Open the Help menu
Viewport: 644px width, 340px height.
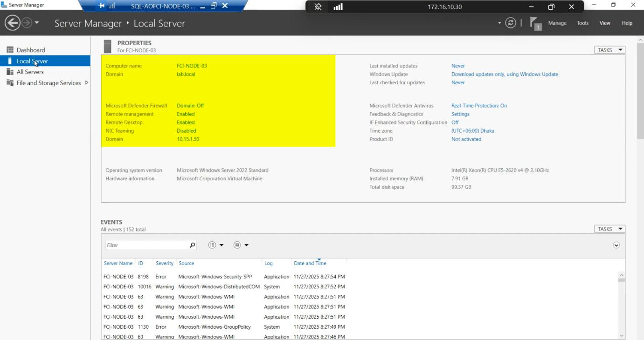(627, 23)
